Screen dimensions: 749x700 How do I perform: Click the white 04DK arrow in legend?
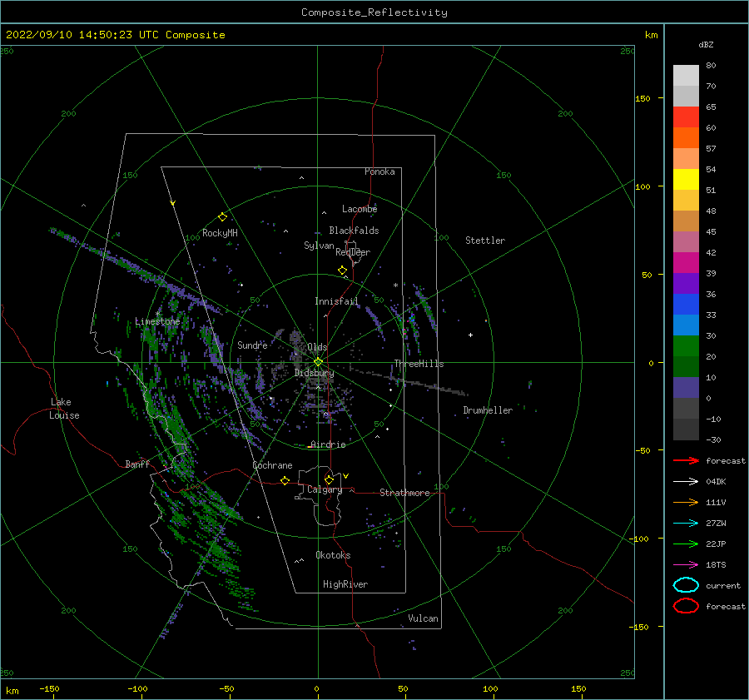(x=686, y=482)
